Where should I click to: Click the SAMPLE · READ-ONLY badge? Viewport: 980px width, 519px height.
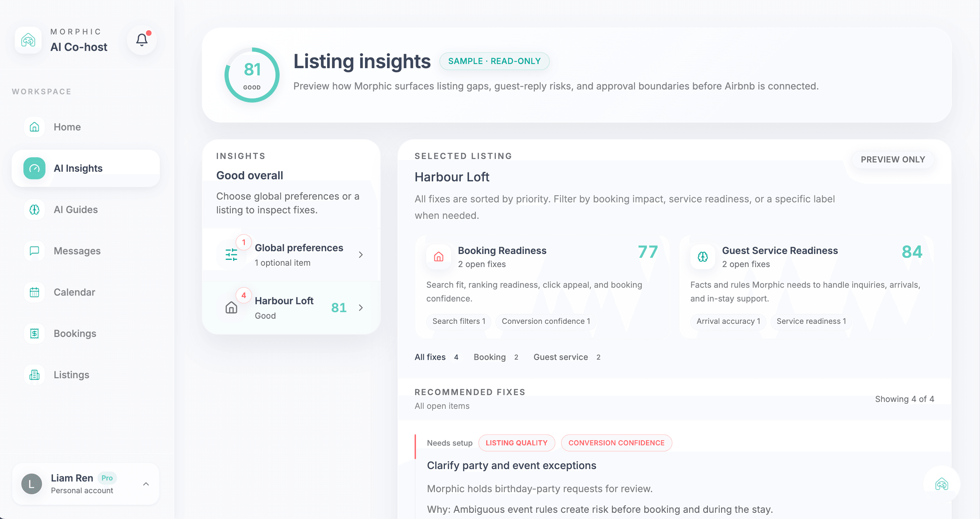tap(494, 61)
